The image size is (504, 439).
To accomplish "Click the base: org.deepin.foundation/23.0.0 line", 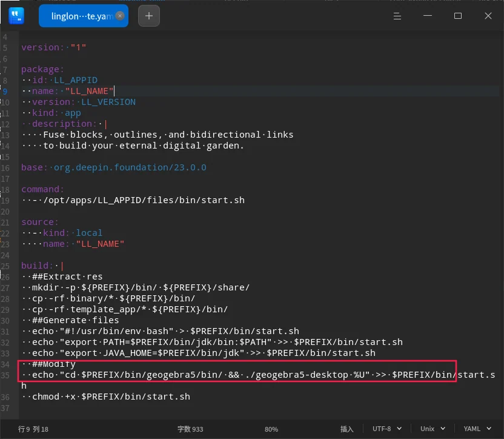I will (114, 168).
